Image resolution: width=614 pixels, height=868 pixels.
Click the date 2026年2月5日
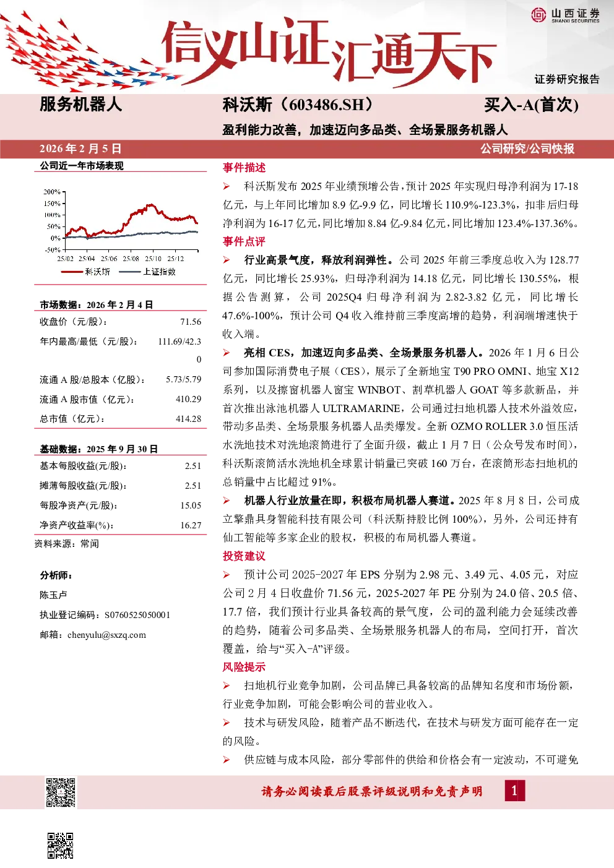(x=80, y=148)
